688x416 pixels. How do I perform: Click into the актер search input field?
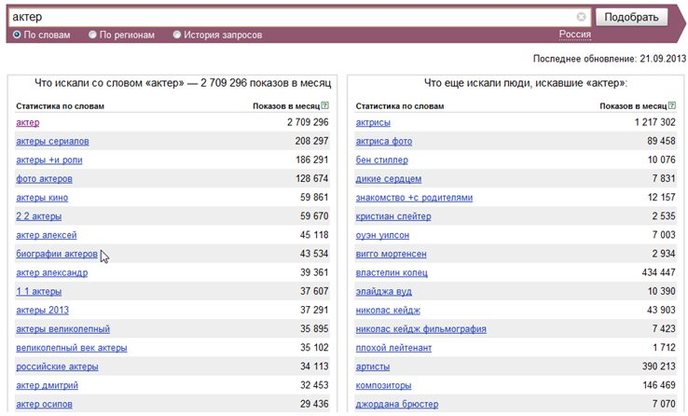[x=292, y=17]
